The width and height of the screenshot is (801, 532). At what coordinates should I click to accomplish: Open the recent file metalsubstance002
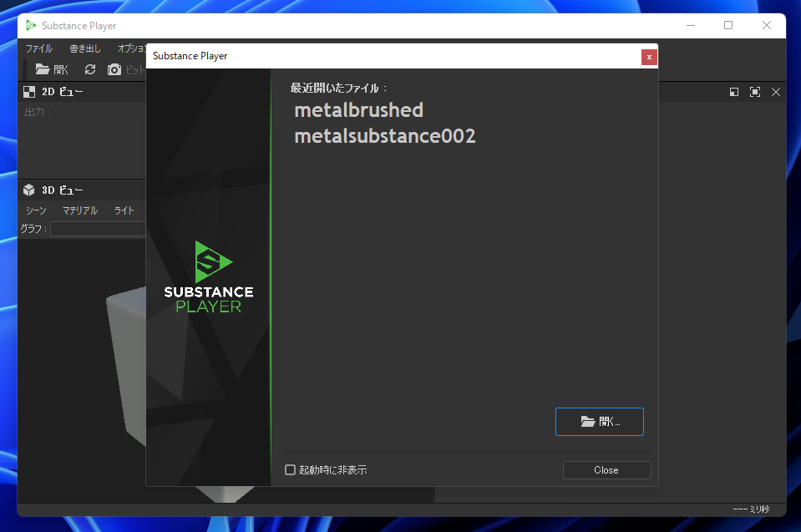[385, 136]
